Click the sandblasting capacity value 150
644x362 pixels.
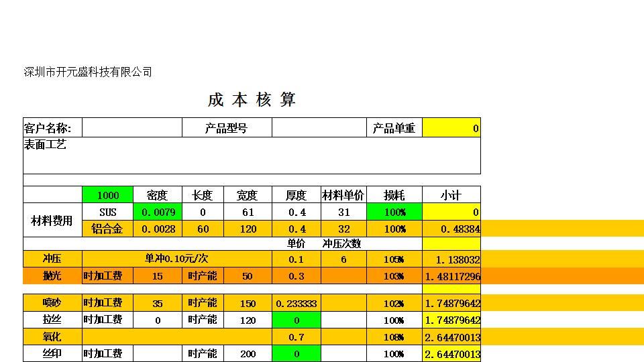pyautogui.click(x=248, y=303)
